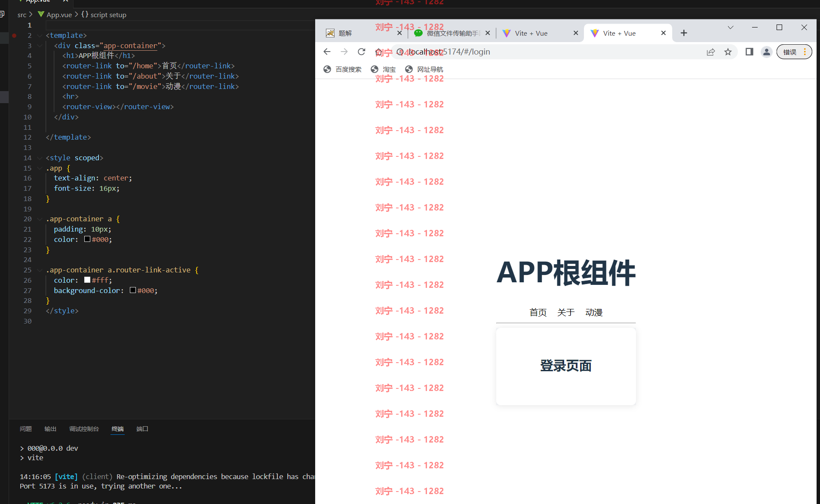Click the terminal line "Port 5173 is in use"
The image size is (820, 504).
[x=101, y=486]
